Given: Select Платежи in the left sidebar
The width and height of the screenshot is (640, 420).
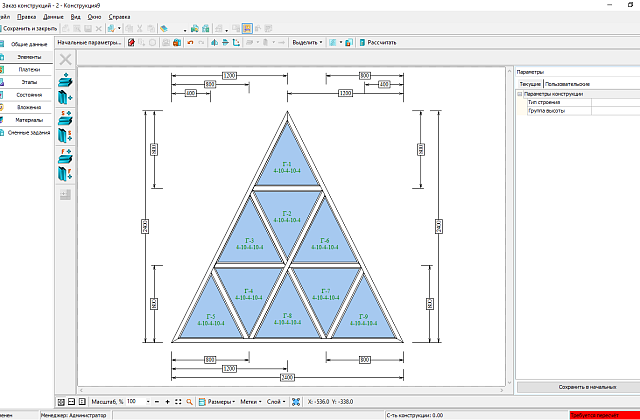Looking at the screenshot, I should [27, 70].
